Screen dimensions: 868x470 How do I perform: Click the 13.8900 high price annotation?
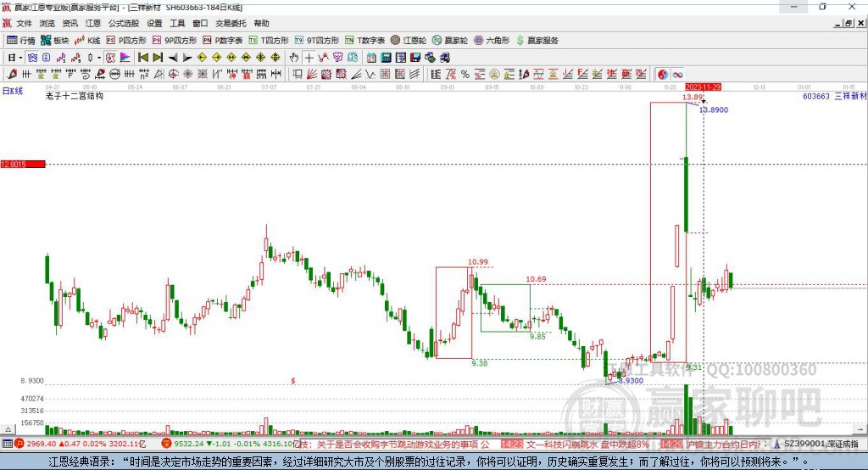(714, 109)
